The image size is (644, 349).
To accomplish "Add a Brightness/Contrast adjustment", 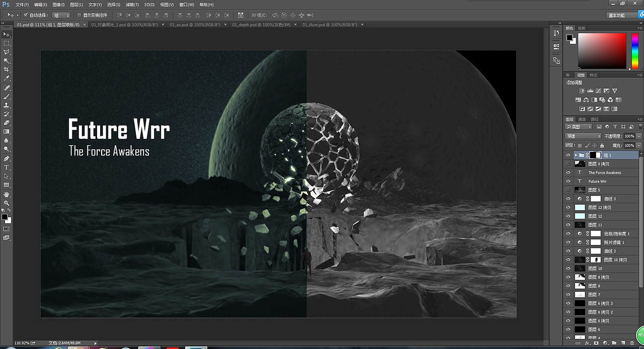I will 582,91.
